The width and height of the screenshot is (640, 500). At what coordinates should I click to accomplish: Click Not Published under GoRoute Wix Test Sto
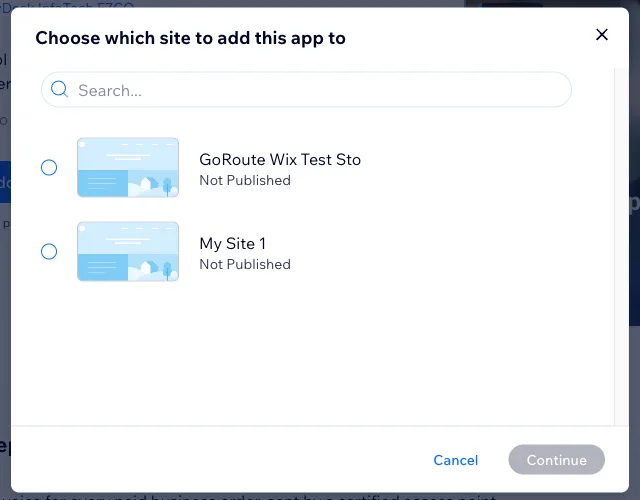coord(245,180)
